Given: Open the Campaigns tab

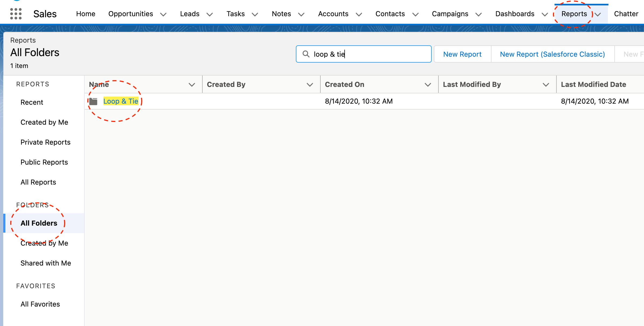Looking at the screenshot, I should tap(450, 14).
